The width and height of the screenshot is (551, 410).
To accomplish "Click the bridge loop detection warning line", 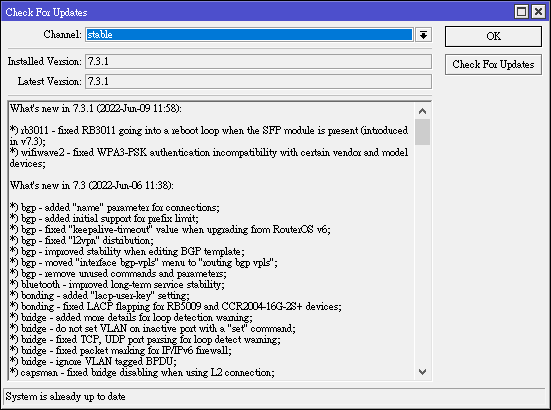I will pos(131,318).
